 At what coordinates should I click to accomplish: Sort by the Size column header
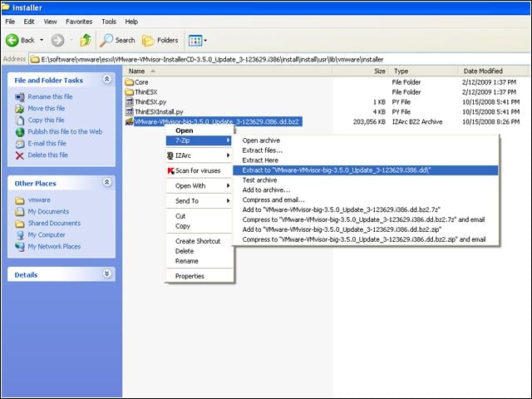(360, 71)
